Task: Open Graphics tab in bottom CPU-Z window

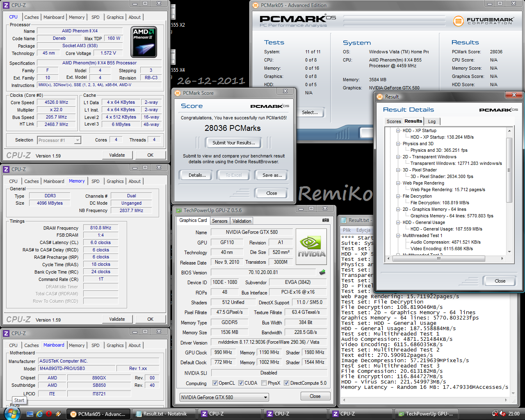Action: [115, 345]
